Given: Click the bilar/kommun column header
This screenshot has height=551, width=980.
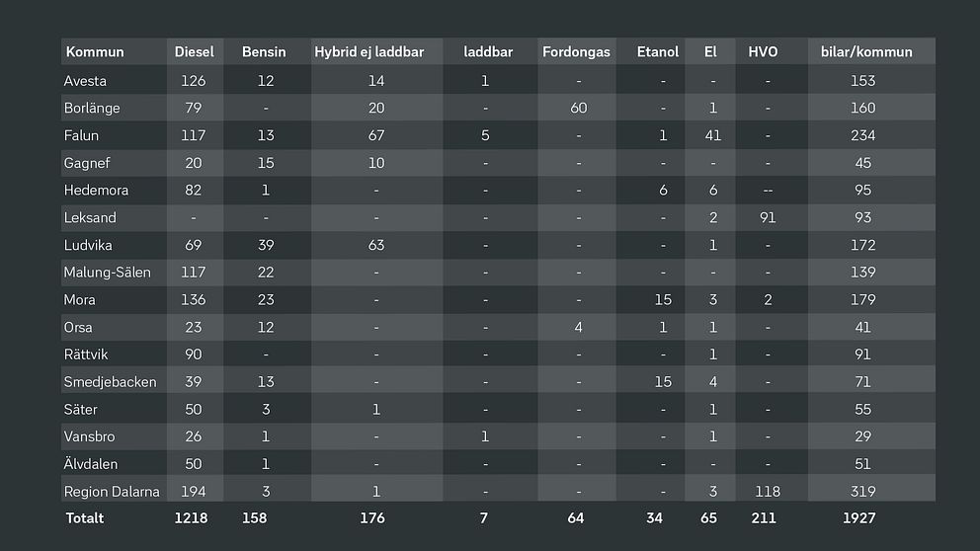Looking at the screenshot, I should [x=866, y=52].
